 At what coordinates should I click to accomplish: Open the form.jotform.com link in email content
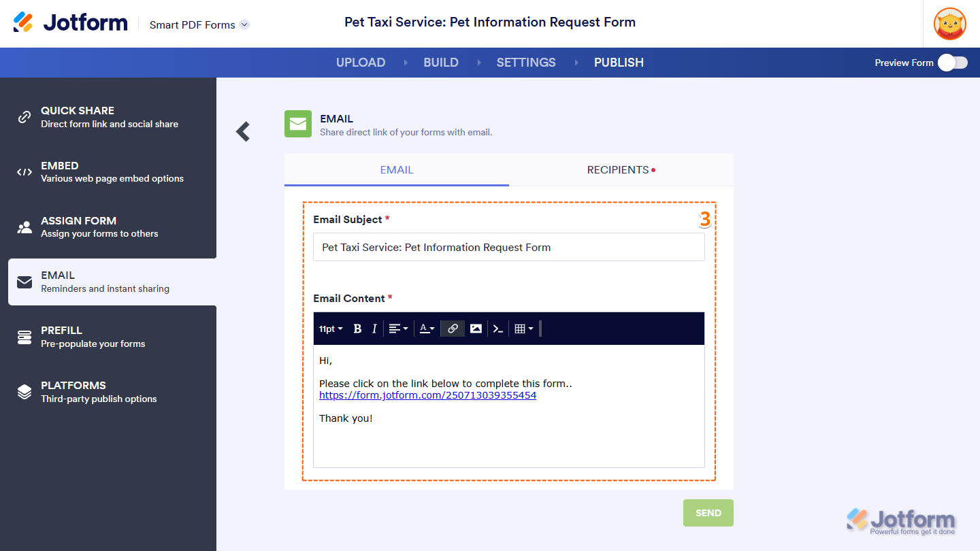point(427,395)
